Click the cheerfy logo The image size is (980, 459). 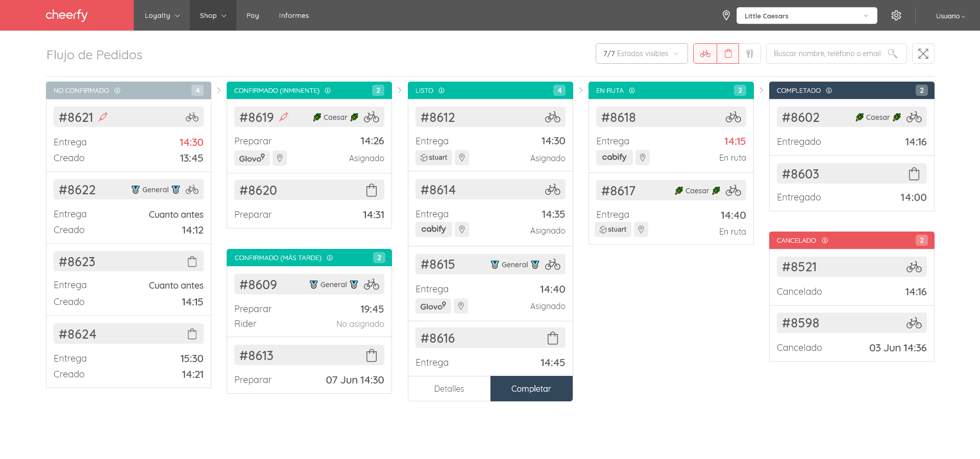click(x=67, y=15)
